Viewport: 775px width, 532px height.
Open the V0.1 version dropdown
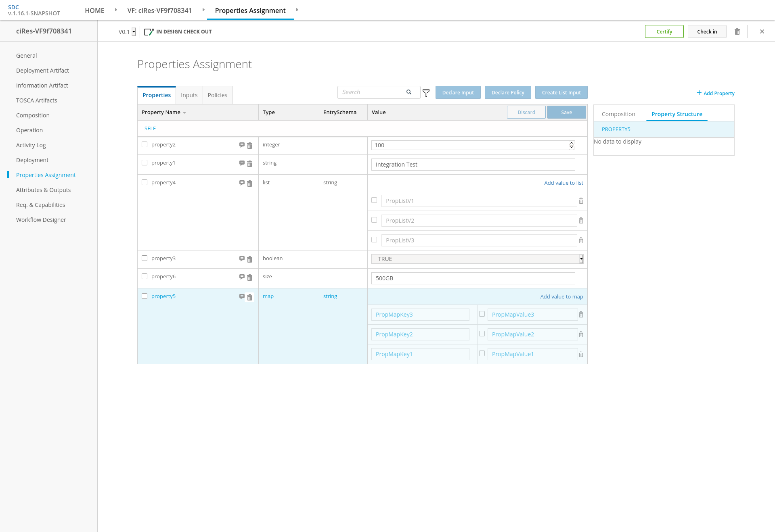point(134,32)
